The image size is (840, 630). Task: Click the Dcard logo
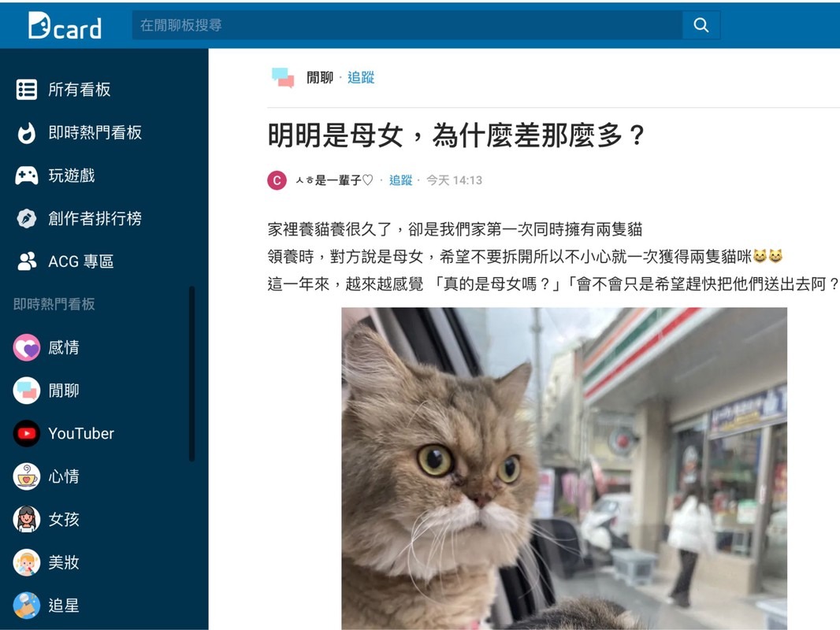(65, 26)
